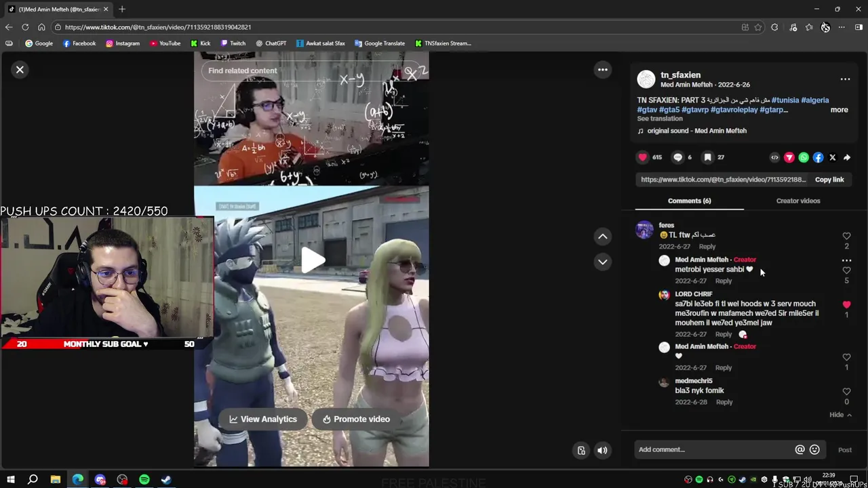This screenshot has height=488, width=868.
Task: Share the video on Facebook
Action: pyautogui.click(x=818, y=157)
